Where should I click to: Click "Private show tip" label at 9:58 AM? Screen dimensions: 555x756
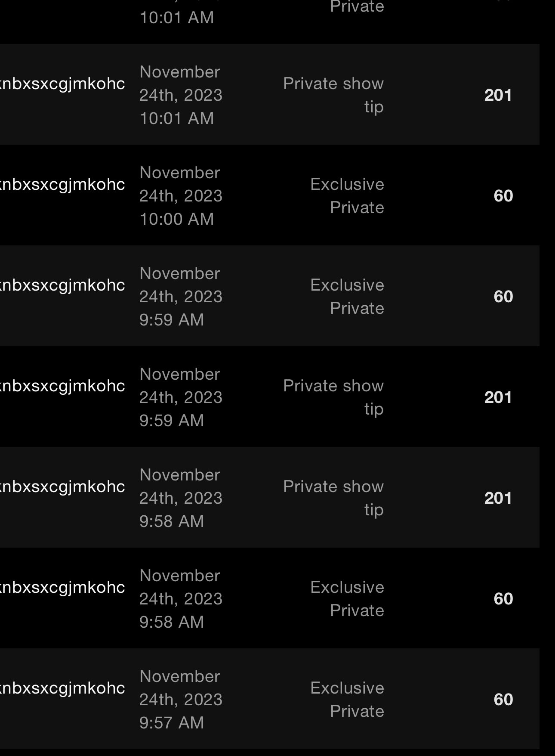pos(333,498)
